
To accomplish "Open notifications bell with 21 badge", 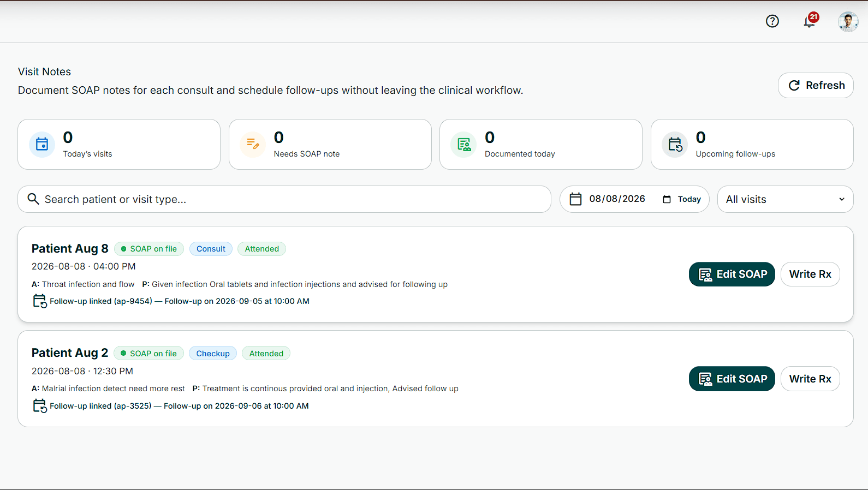I will coord(810,21).
